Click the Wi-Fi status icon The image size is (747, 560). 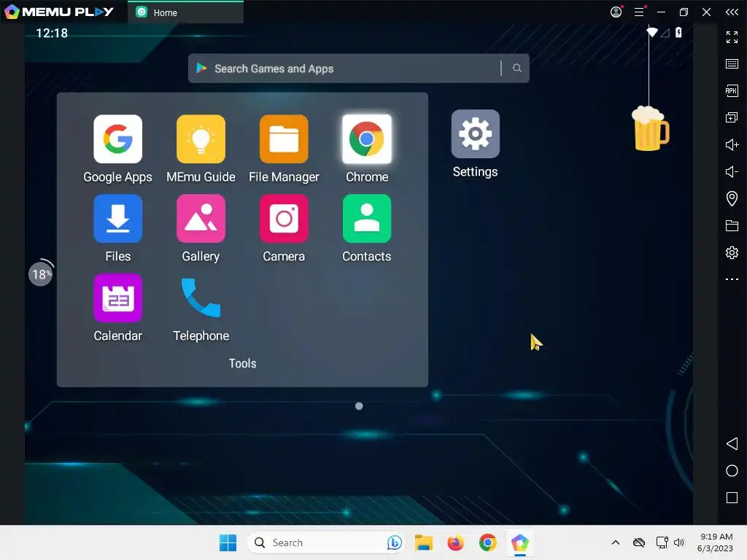[x=651, y=32]
